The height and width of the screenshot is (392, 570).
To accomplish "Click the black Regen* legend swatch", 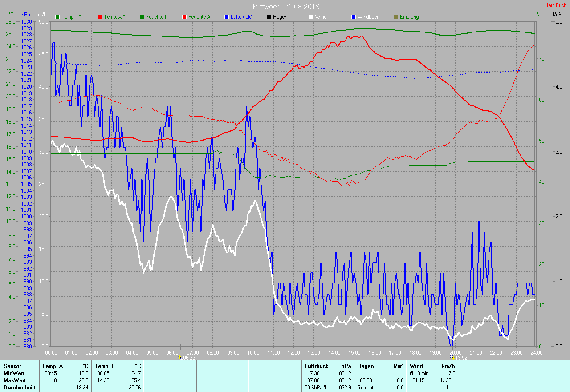I will click(269, 17).
